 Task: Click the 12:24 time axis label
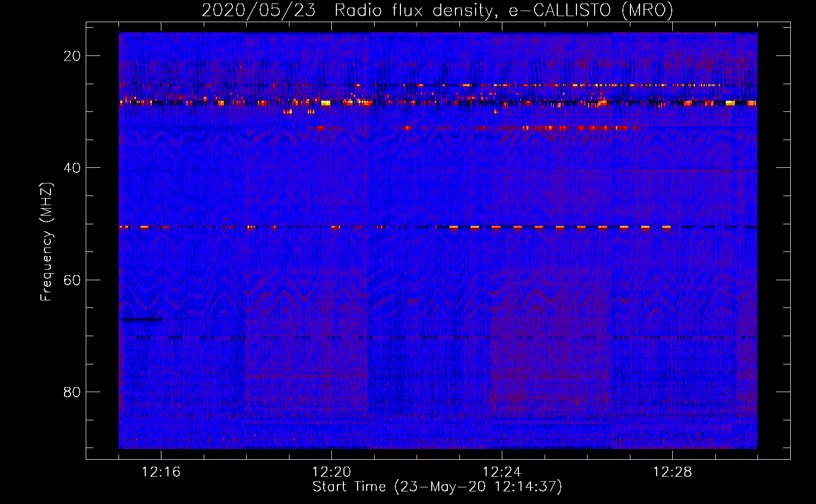coord(502,472)
